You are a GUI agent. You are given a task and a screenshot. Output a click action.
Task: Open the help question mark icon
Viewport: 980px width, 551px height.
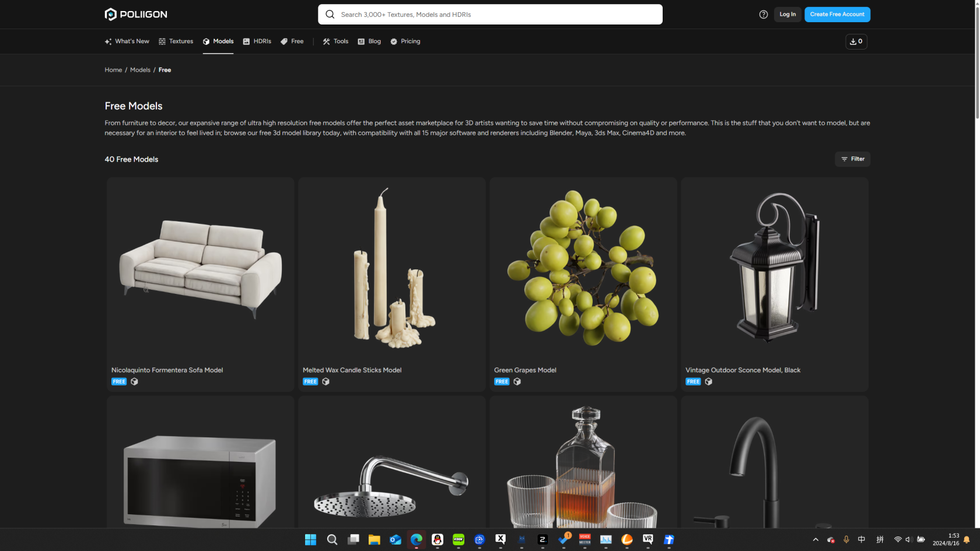(764, 15)
